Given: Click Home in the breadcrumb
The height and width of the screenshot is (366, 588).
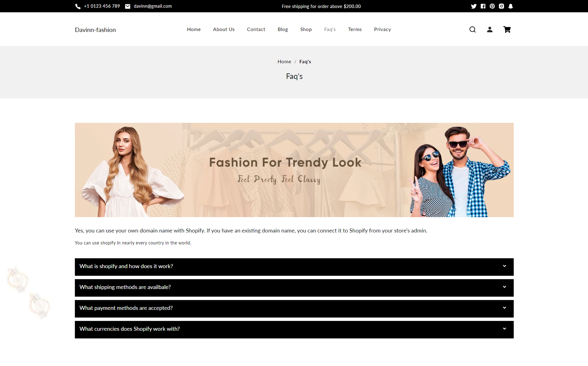Looking at the screenshot, I should coord(284,62).
